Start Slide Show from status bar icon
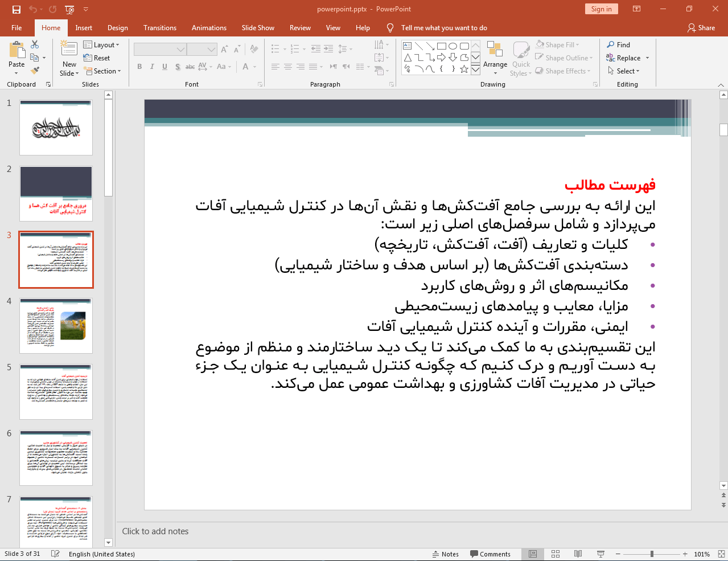The height and width of the screenshot is (561, 728). pos(601,554)
